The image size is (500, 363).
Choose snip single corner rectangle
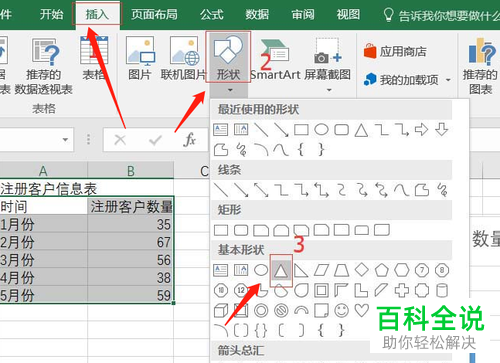click(x=261, y=230)
